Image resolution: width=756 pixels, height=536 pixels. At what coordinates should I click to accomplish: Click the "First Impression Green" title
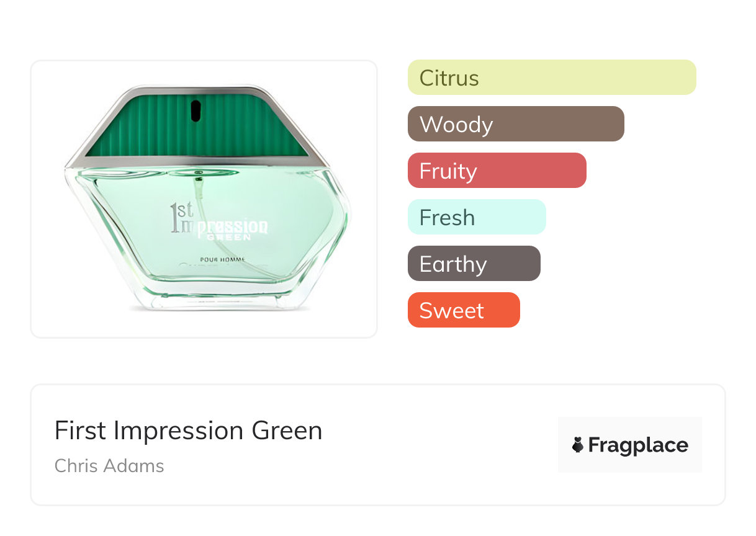[188, 431]
